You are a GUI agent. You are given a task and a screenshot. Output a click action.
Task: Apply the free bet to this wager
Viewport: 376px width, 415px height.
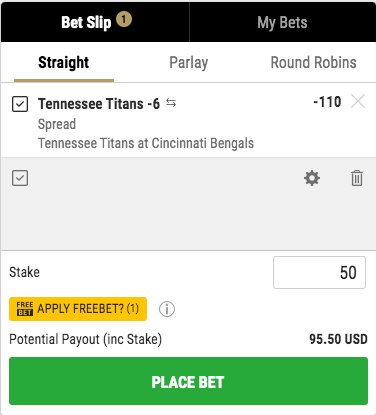coord(78,309)
